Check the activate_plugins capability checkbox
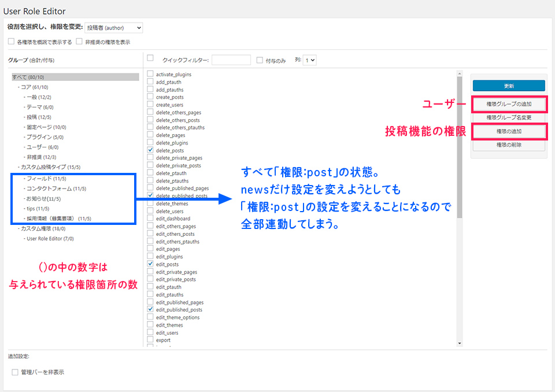This screenshot has height=392, width=555. tap(150, 75)
